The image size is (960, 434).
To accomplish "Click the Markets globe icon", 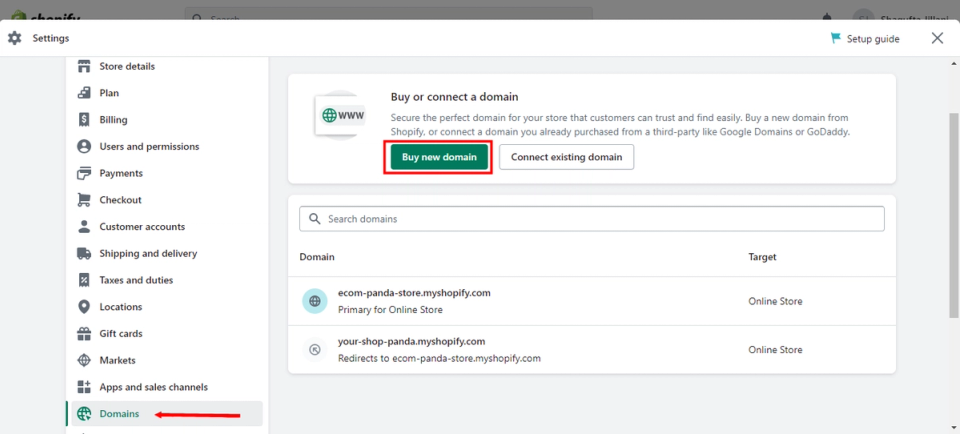I will point(84,361).
